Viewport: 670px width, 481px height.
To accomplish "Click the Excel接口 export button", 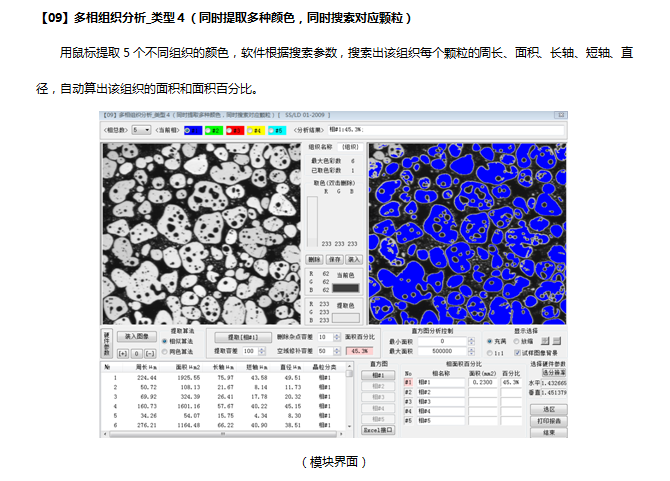I will point(383,429).
